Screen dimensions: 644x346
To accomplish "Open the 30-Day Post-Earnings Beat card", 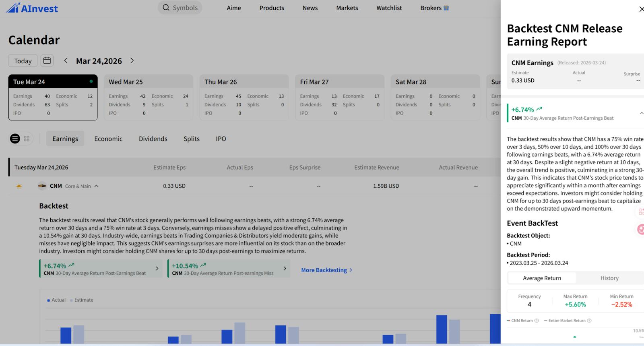I will click(x=101, y=269).
